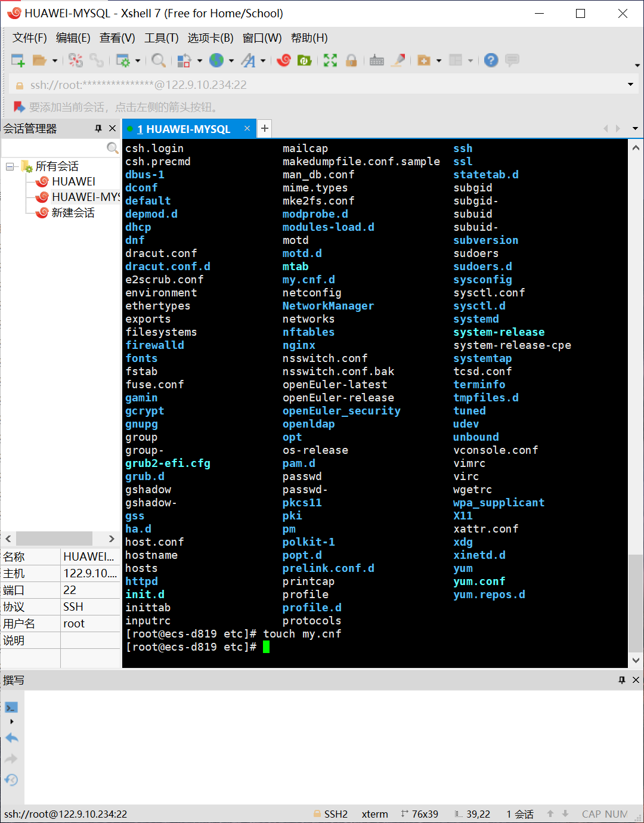
Task: Click the Font 'A' toolbar icon
Action: pyautogui.click(x=248, y=60)
